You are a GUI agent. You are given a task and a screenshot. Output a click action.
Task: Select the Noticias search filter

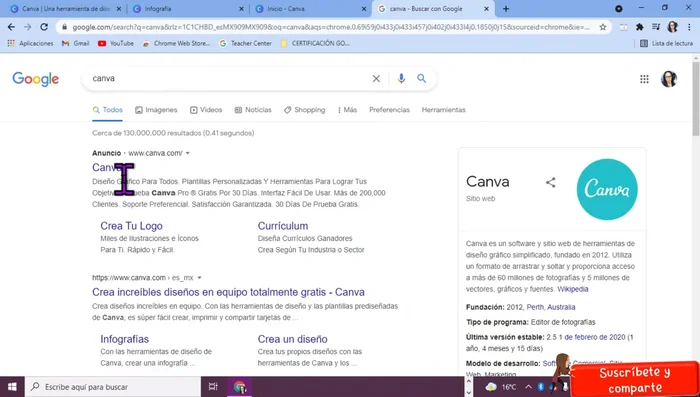pos(253,110)
